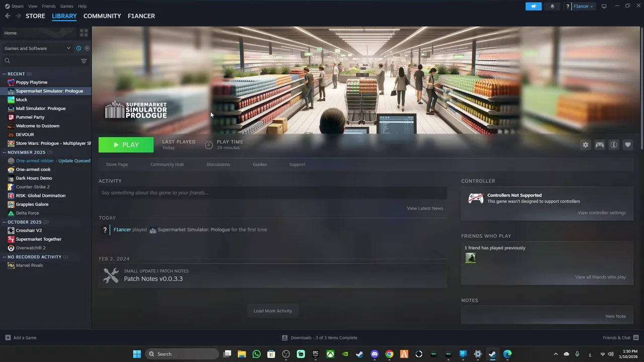
Task: Collapse the NOVEMBER 2025 group
Action: coord(4,152)
